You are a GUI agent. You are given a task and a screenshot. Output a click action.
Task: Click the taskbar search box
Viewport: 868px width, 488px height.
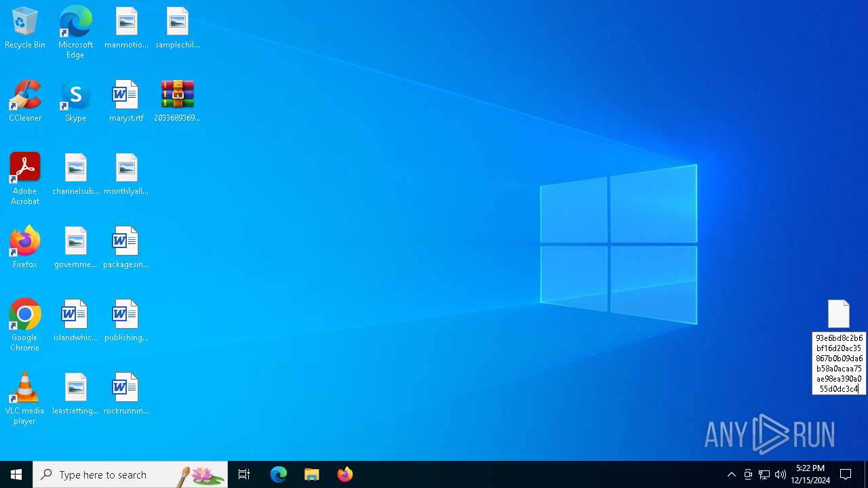point(130,474)
